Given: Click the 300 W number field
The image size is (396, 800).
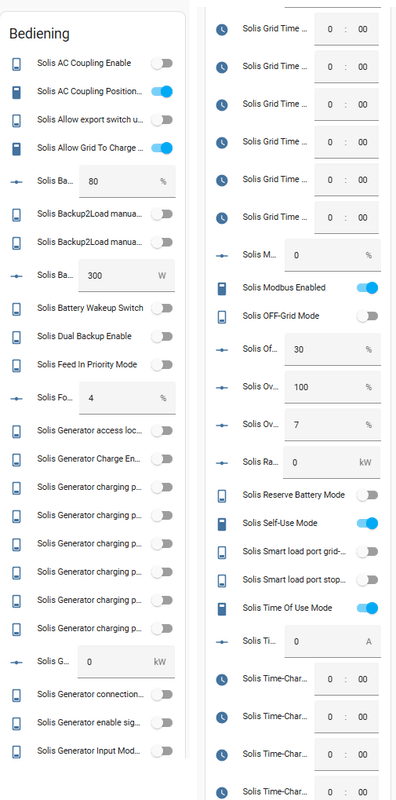Looking at the screenshot, I should coord(127,276).
